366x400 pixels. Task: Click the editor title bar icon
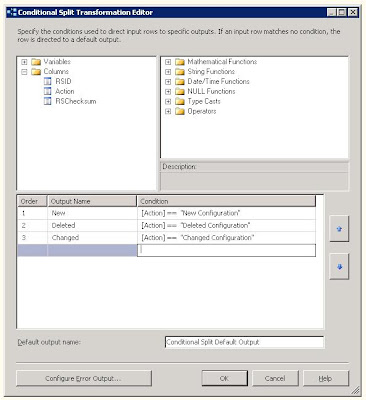point(12,13)
